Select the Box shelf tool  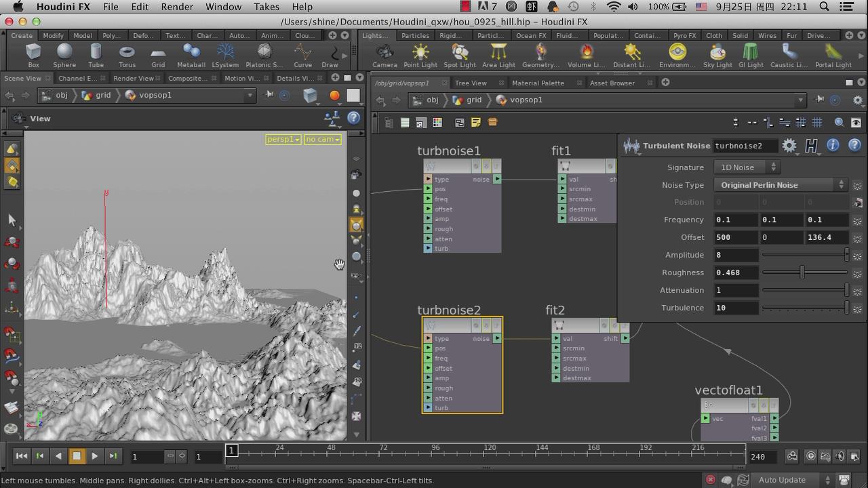[x=33, y=56]
